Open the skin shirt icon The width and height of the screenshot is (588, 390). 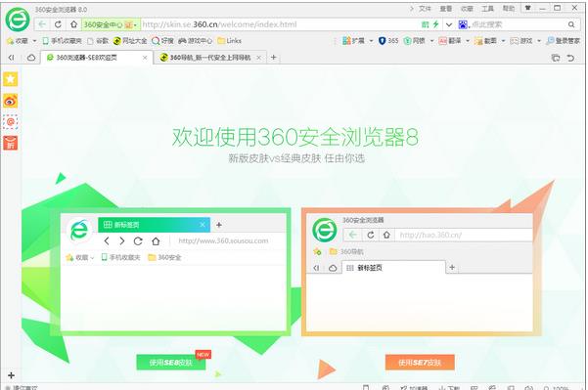point(527,8)
